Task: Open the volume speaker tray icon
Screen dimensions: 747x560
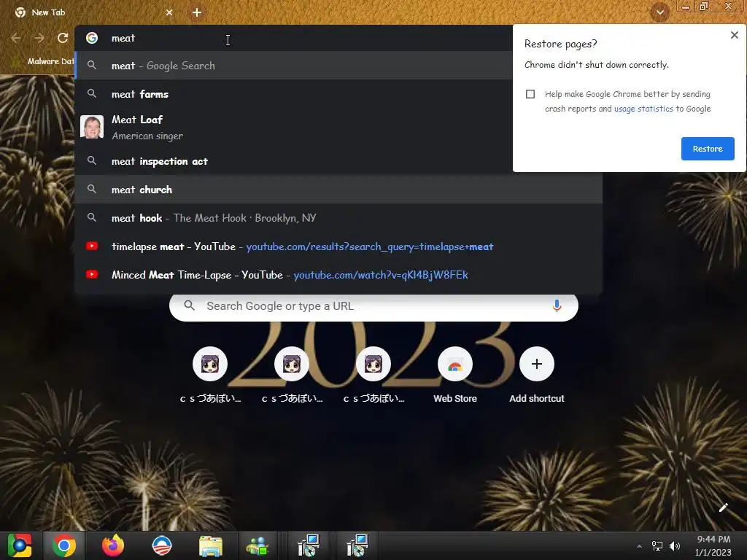Action: [x=675, y=546]
